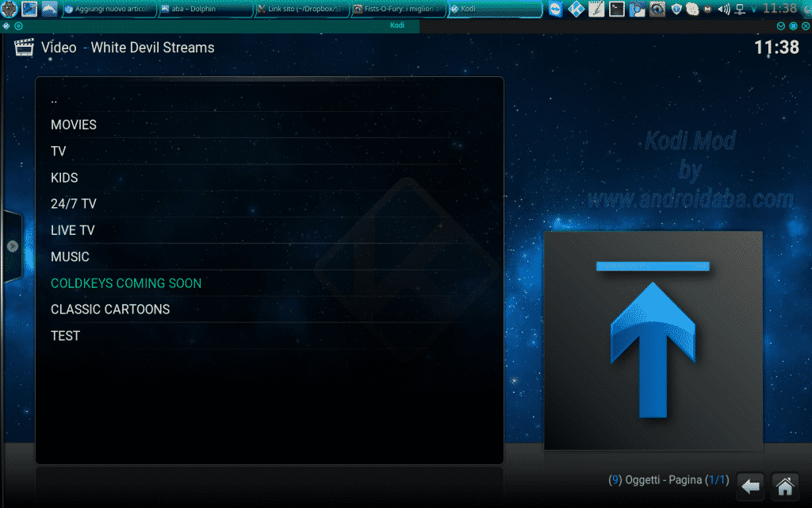
Task: Toggle Kodi window pin on all desktops
Action: pyautogui.click(x=19, y=25)
